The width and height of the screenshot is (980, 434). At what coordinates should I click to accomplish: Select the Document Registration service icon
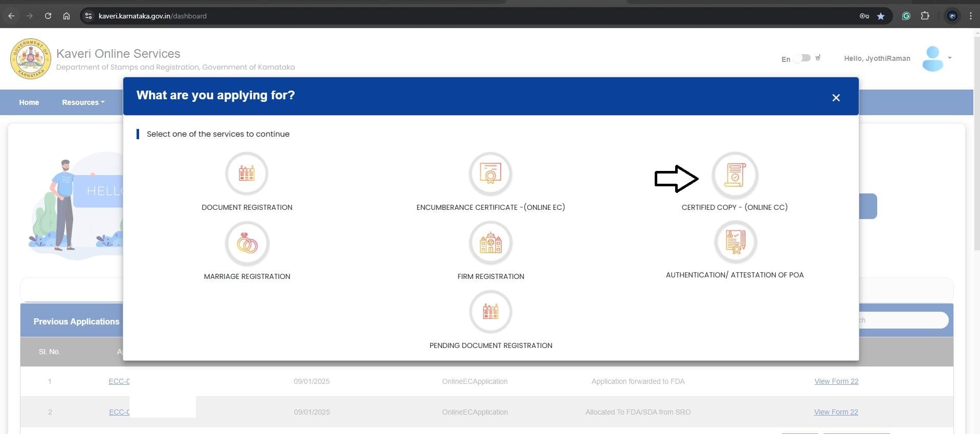[x=247, y=174]
